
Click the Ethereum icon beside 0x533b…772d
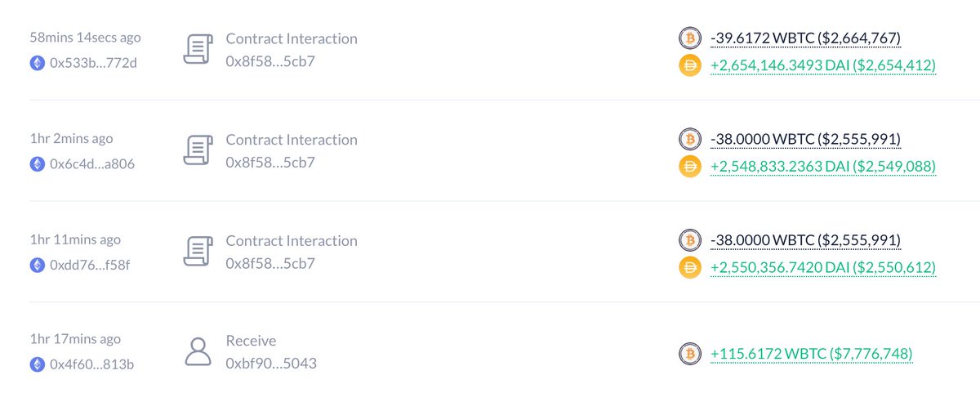coord(37,63)
